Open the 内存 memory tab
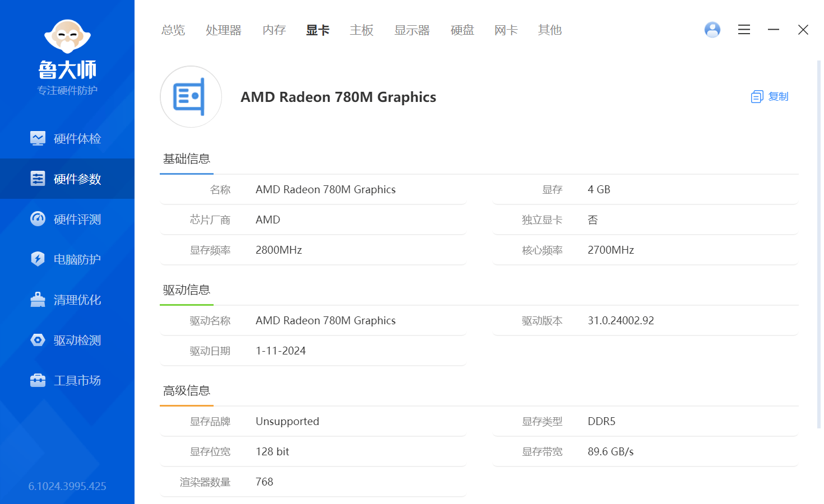Screen dimensions: 824x504 pyautogui.click(x=274, y=30)
